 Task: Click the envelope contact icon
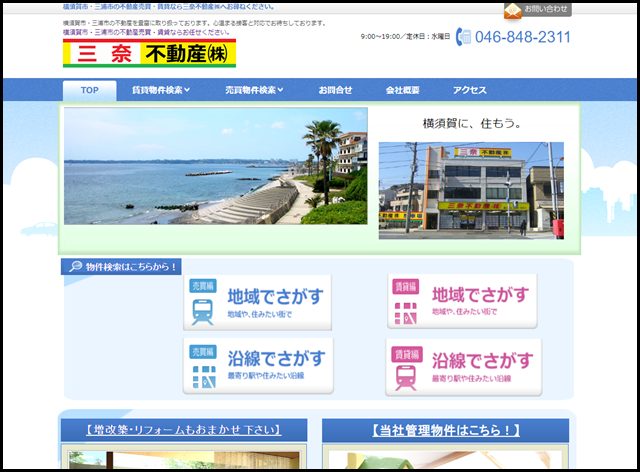coord(513,11)
